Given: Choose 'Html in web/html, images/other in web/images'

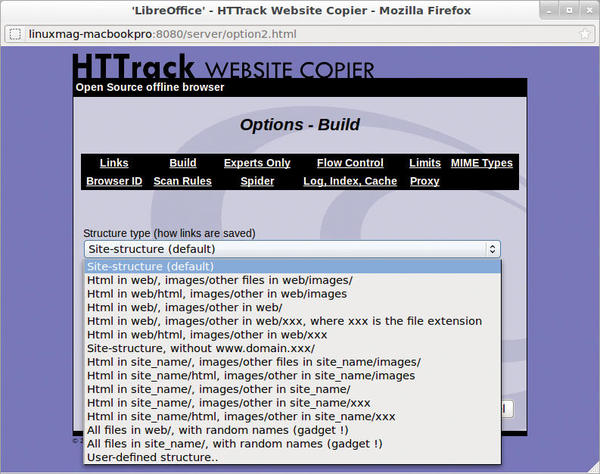Looking at the screenshot, I should click(292, 294).
